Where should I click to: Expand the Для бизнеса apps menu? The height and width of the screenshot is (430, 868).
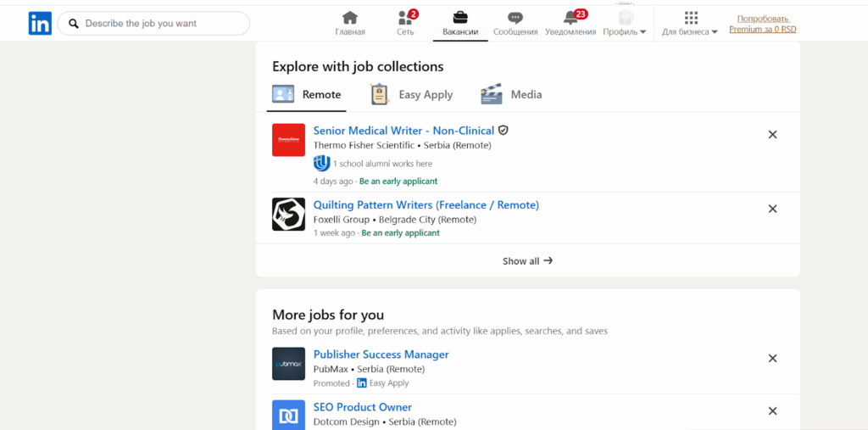pos(690,24)
